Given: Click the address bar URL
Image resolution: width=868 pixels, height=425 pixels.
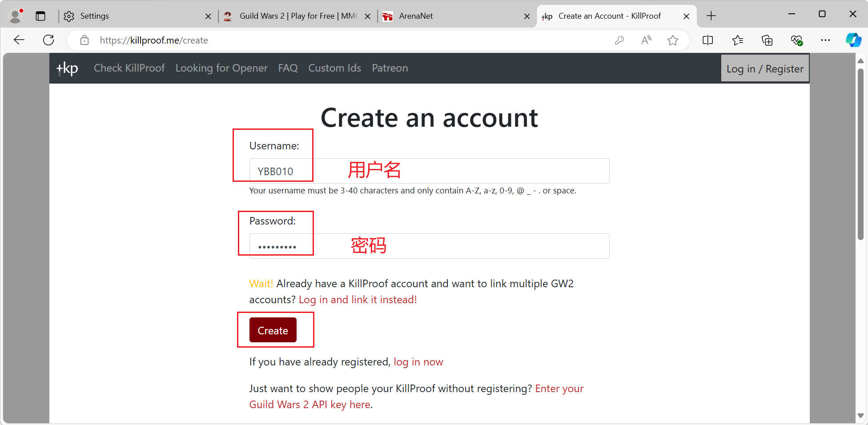Looking at the screenshot, I should coord(154,40).
